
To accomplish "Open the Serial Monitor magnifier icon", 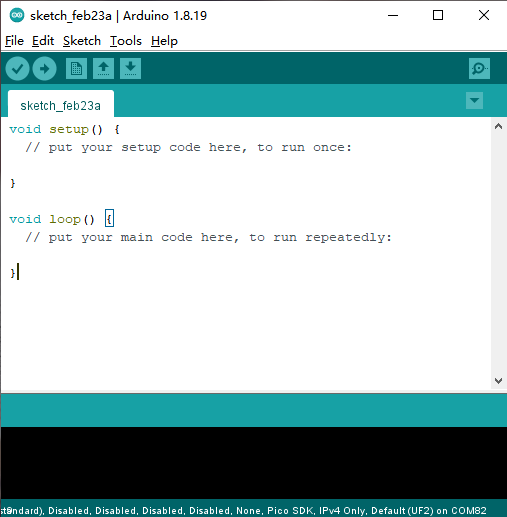I will click(x=479, y=69).
